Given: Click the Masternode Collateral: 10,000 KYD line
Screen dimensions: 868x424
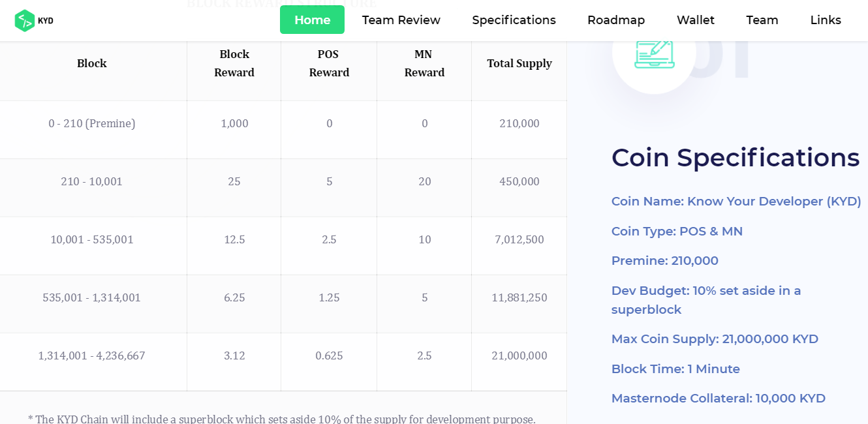Looking at the screenshot, I should click(x=719, y=399).
